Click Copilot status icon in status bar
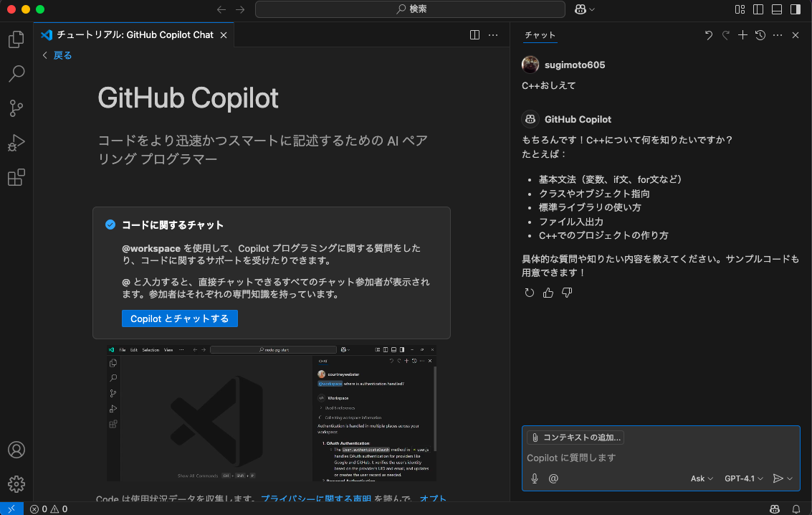Screen dimensions: 812x515 775,509
